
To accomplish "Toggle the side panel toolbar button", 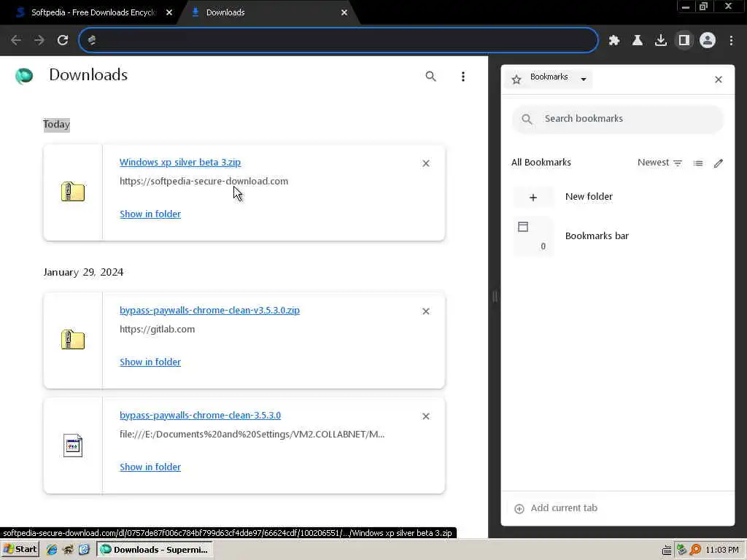I will pos(684,41).
